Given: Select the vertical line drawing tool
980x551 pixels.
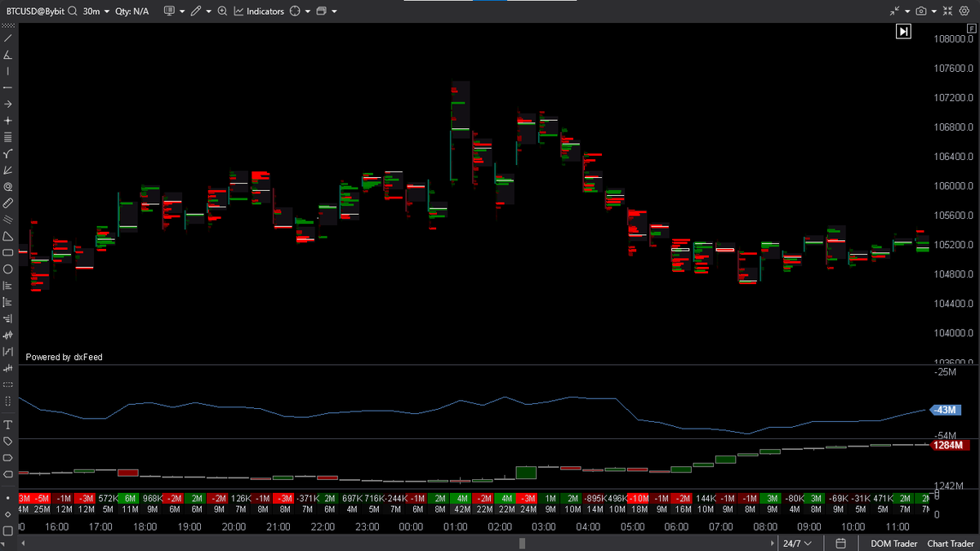Looking at the screenshot, I should pyautogui.click(x=8, y=71).
